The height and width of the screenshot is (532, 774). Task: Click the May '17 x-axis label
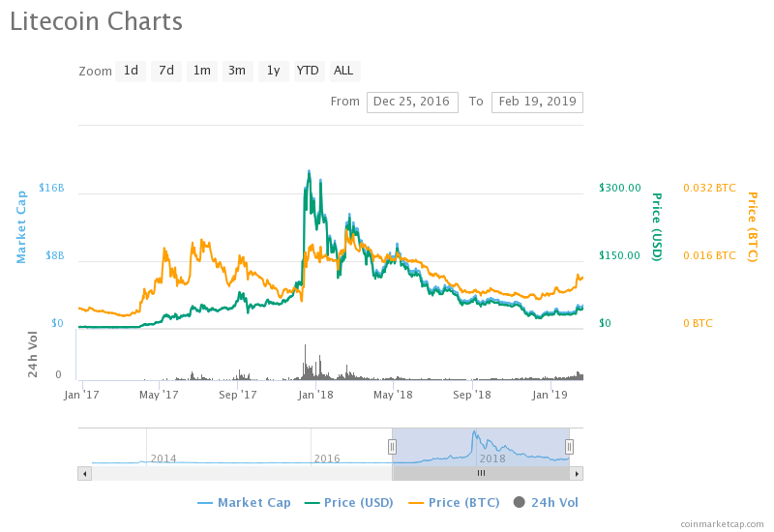(159, 395)
